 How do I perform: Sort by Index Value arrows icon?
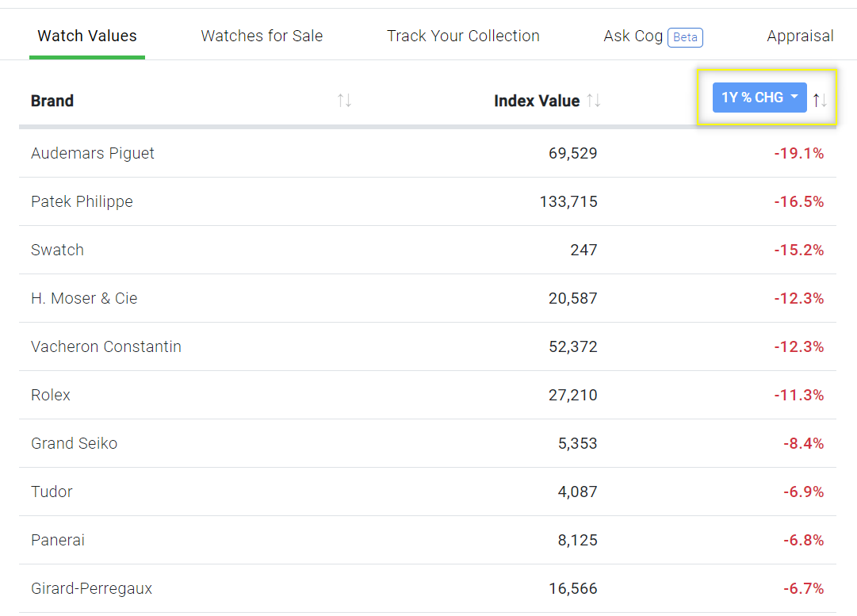594,101
